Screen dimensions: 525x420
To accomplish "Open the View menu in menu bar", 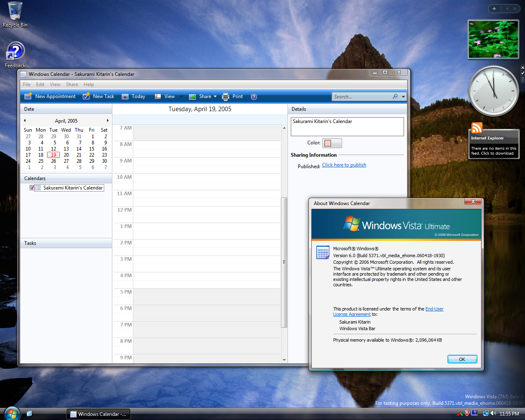I will [55, 84].
